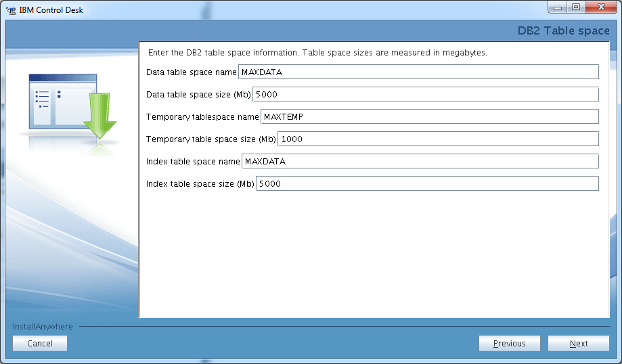
Task: Focus the Index table space size field
Action: click(x=427, y=183)
